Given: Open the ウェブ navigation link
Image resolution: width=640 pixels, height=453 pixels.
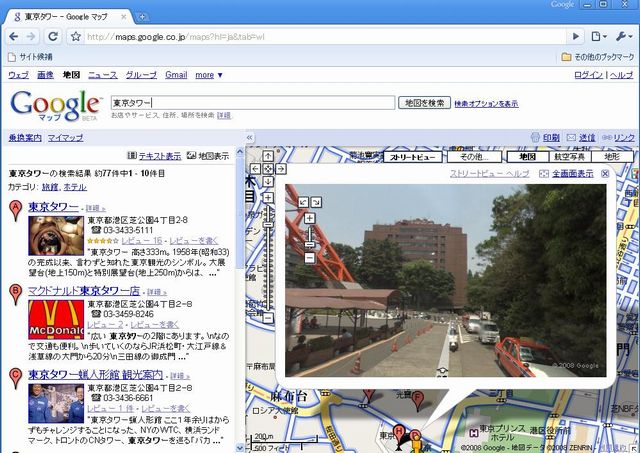Looking at the screenshot, I should coord(18,75).
